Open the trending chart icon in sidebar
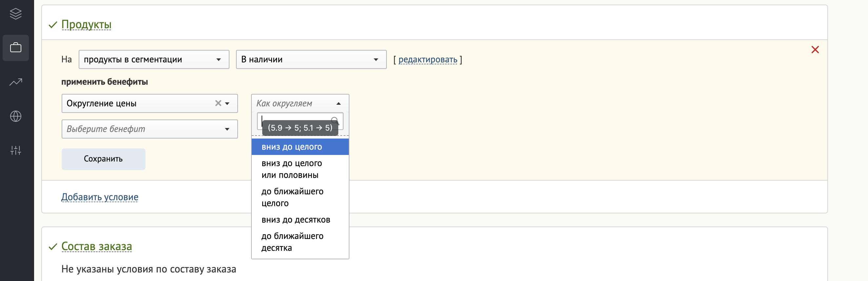 tap(15, 82)
